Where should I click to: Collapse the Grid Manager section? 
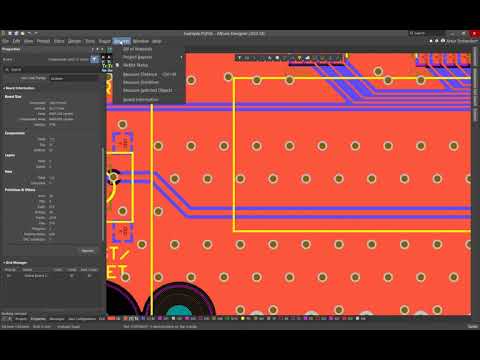16,263
